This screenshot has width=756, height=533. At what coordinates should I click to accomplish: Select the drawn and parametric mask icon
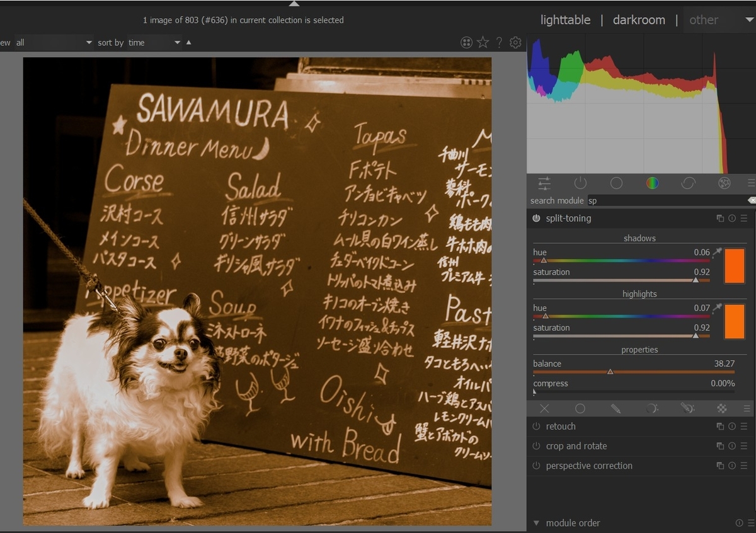(687, 408)
